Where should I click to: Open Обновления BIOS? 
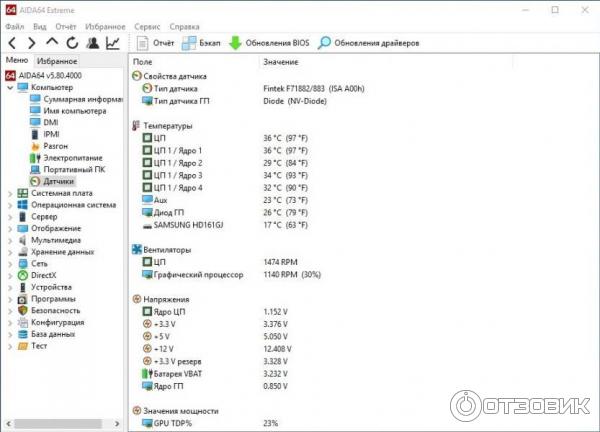(x=269, y=43)
